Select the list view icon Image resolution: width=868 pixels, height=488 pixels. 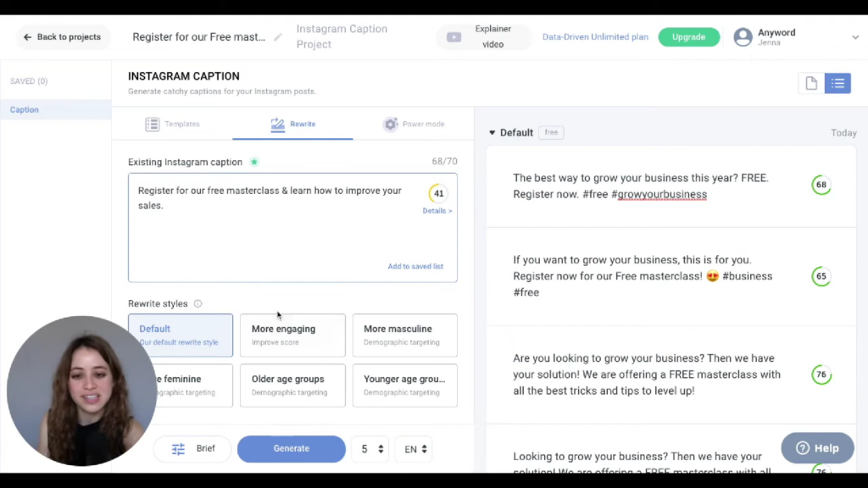click(837, 83)
